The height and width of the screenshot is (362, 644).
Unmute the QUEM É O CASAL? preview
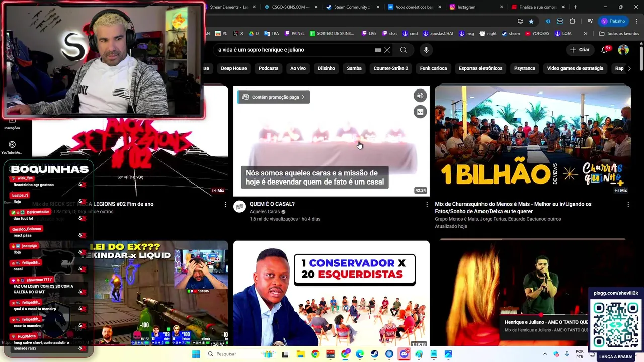tap(420, 96)
